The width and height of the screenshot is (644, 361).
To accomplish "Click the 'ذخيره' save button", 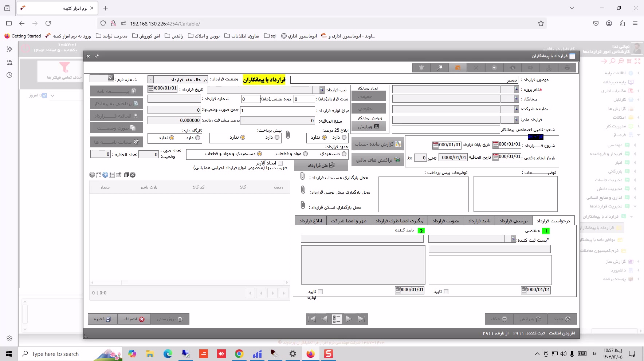I will coord(102,319).
